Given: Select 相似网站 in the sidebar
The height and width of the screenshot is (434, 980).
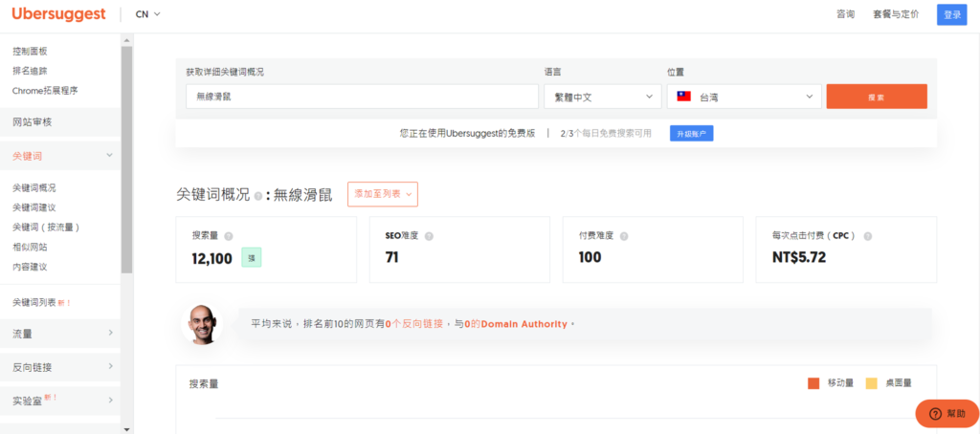Looking at the screenshot, I should click(x=30, y=247).
